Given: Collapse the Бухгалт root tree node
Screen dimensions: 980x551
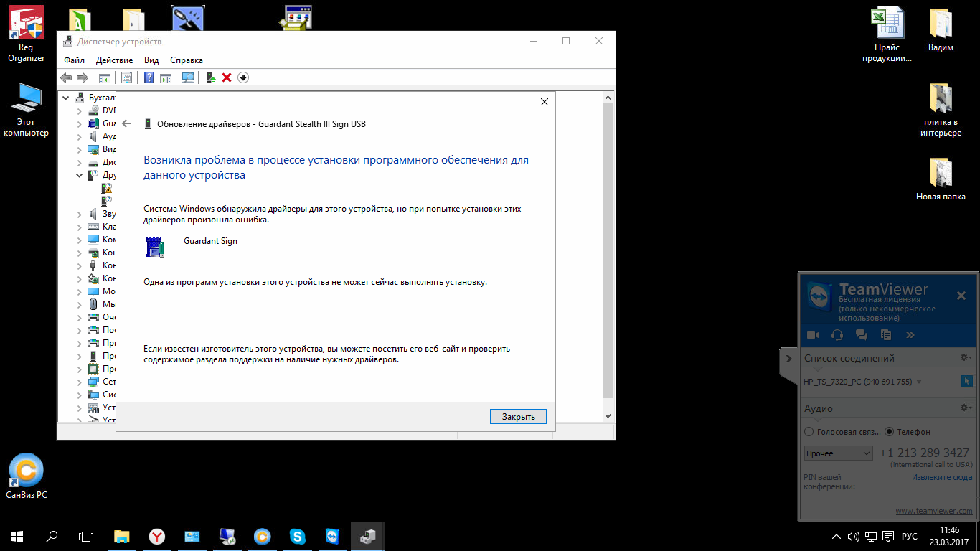Looking at the screenshot, I should [66, 98].
